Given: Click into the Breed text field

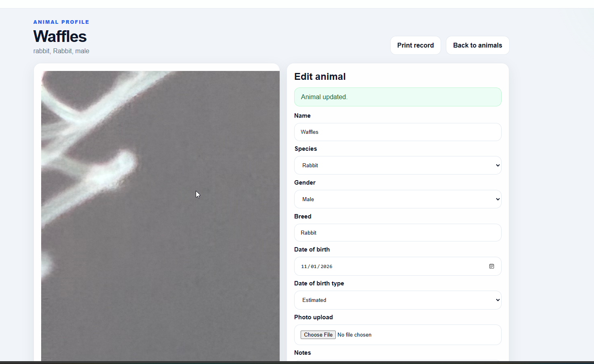Looking at the screenshot, I should coord(397,233).
